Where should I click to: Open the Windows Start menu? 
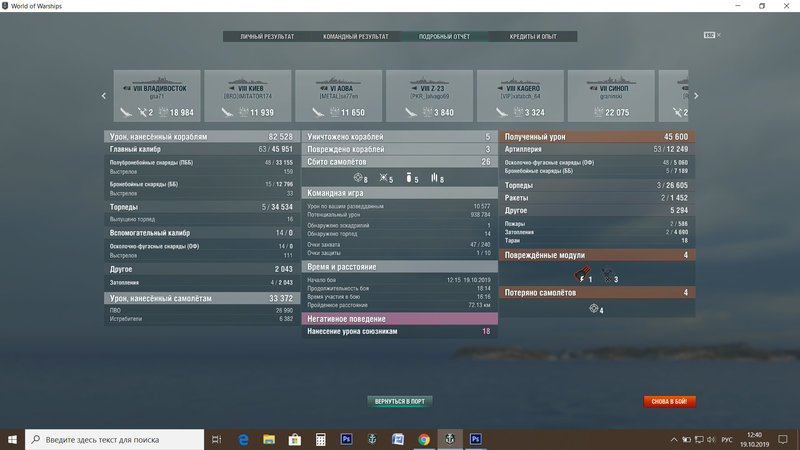pos(12,439)
